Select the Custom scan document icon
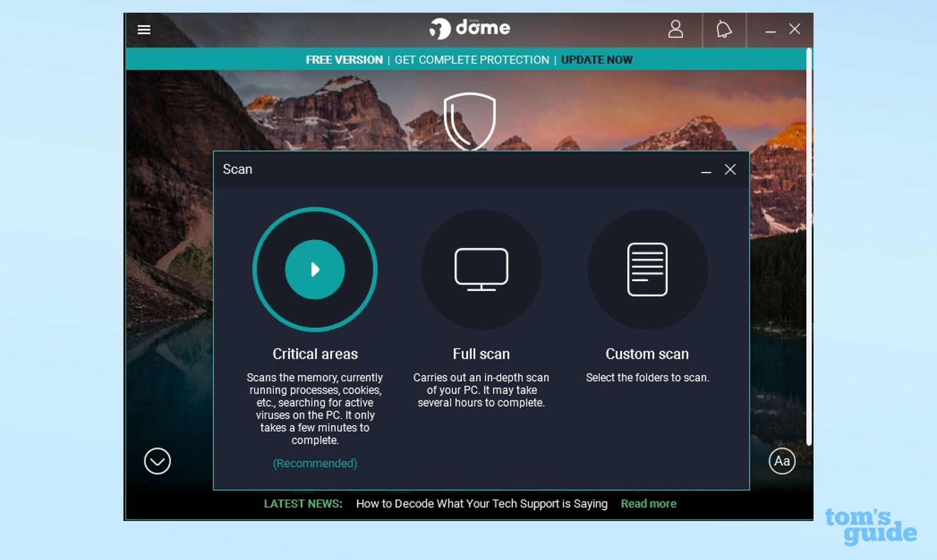This screenshot has height=560, width=937. click(647, 269)
